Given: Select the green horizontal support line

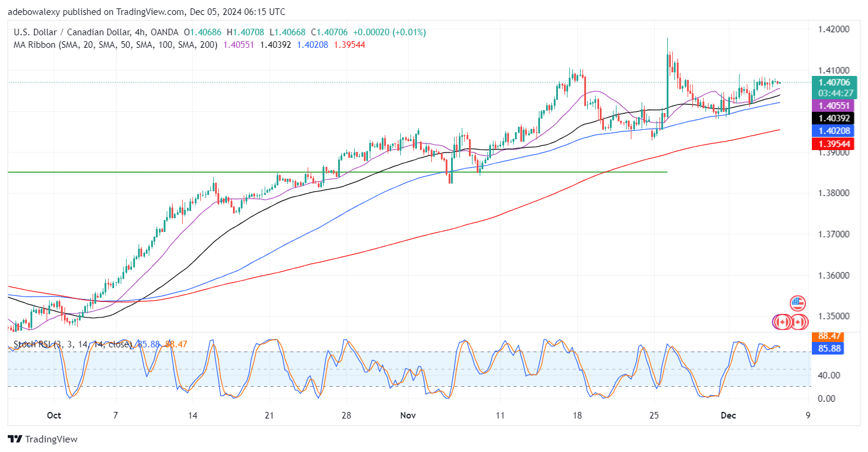Looking at the screenshot, I should [337, 172].
